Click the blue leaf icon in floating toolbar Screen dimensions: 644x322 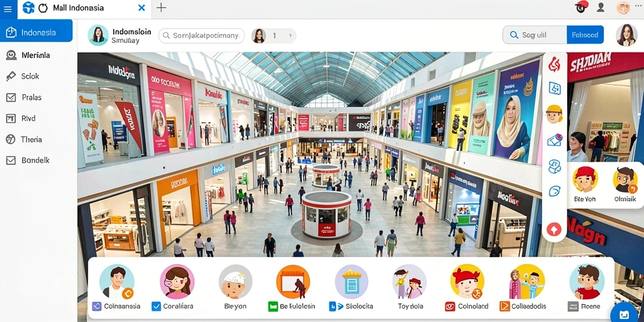555,191
